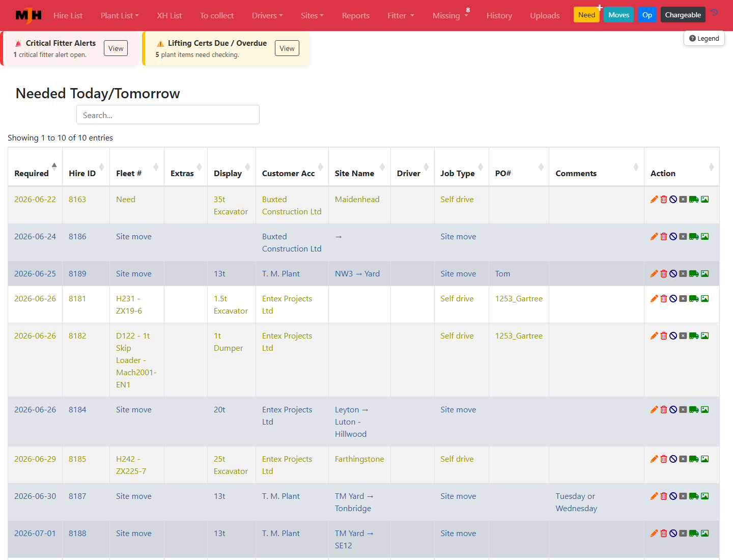Click the green truck icon for hire 8189
Image resolution: width=733 pixels, height=560 pixels.
pos(694,274)
